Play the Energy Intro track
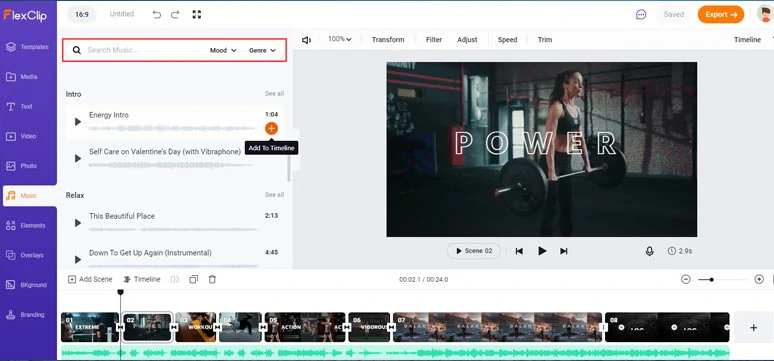This screenshot has height=361, width=774. click(x=77, y=121)
